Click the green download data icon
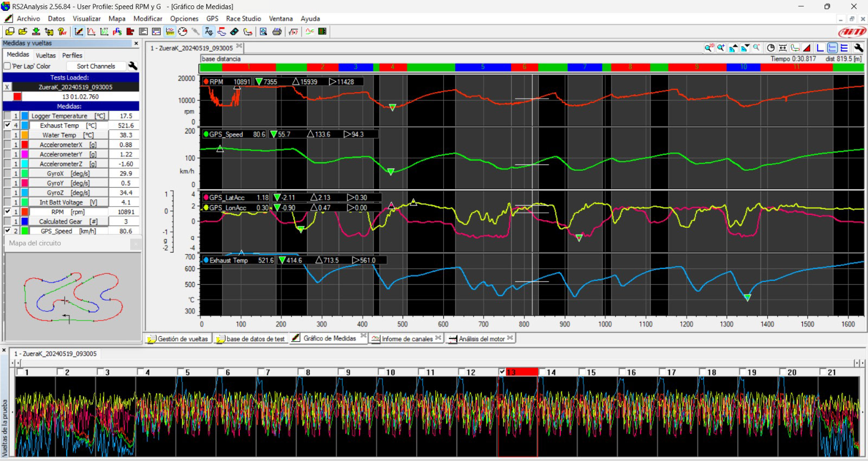This screenshot has height=461, width=868. click(x=36, y=31)
